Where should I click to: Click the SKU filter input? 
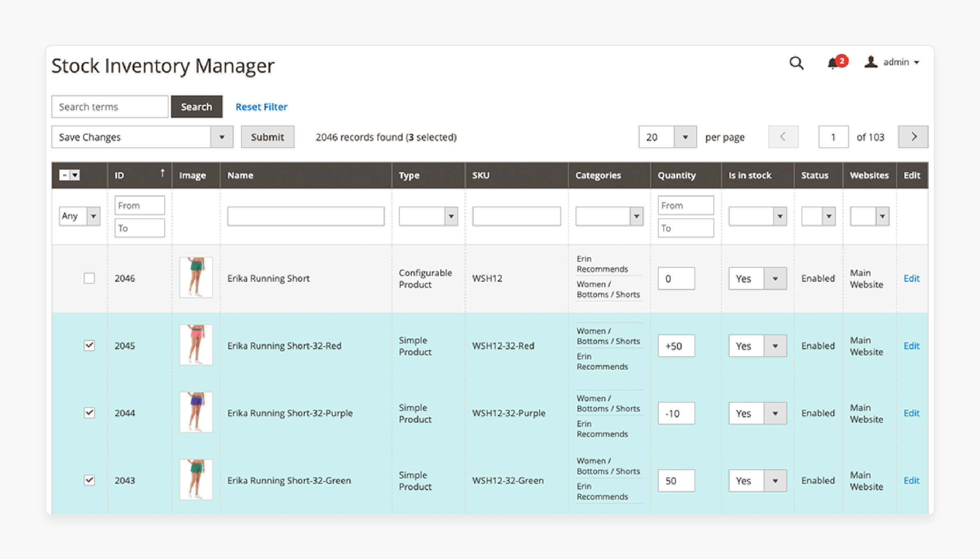click(x=516, y=216)
